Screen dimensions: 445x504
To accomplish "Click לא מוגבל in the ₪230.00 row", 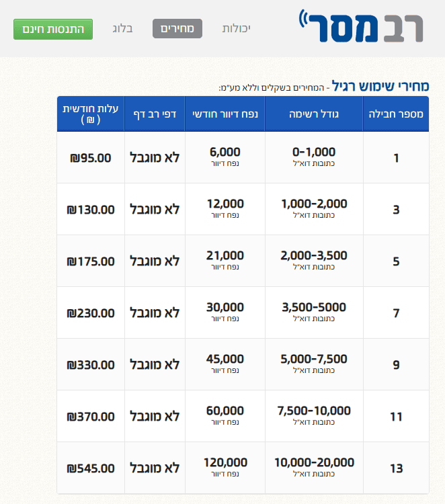I will [x=155, y=312].
